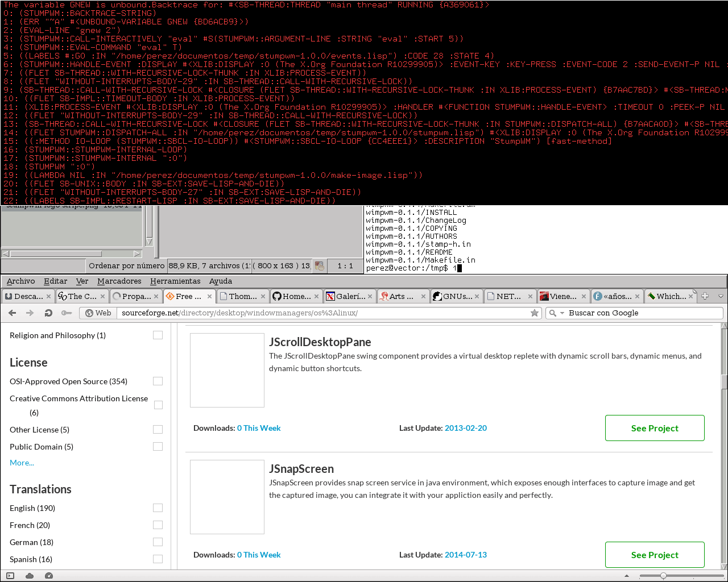Viewport: 728px width, 582px height.
Task: Open the zoom level arrow menu
Action: pyautogui.click(x=627, y=576)
